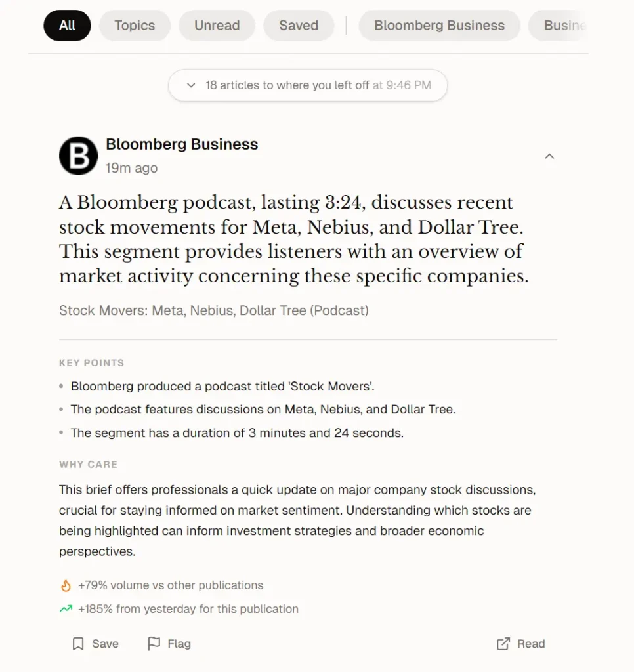The width and height of the screenshot is (634, 672).
Task: Expand the 18 articles left-off chevron
Action: pos(191,85)
